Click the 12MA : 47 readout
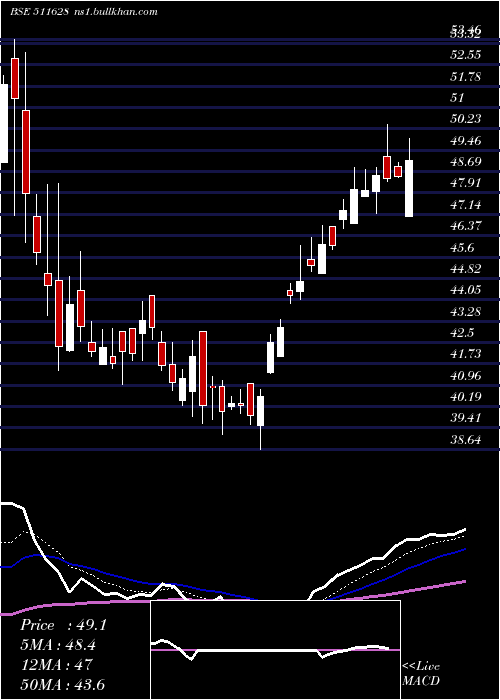500x700 pixels. [x=56, y=665]
